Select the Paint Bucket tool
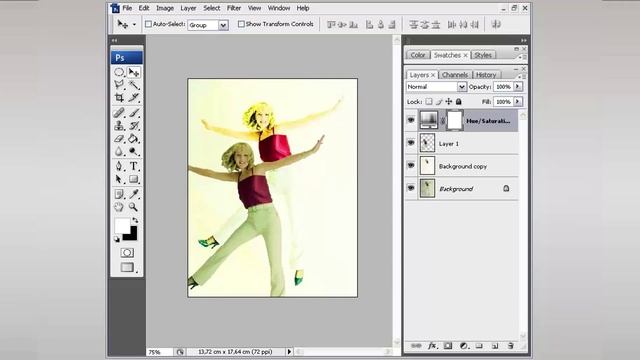Screen dimensions: 640x360 pos(133,139)
